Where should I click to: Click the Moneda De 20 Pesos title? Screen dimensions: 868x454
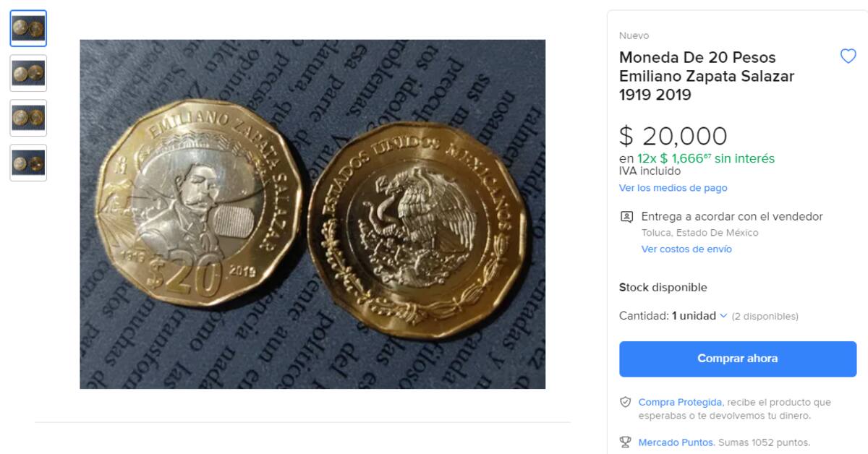(x=707, y=76)
